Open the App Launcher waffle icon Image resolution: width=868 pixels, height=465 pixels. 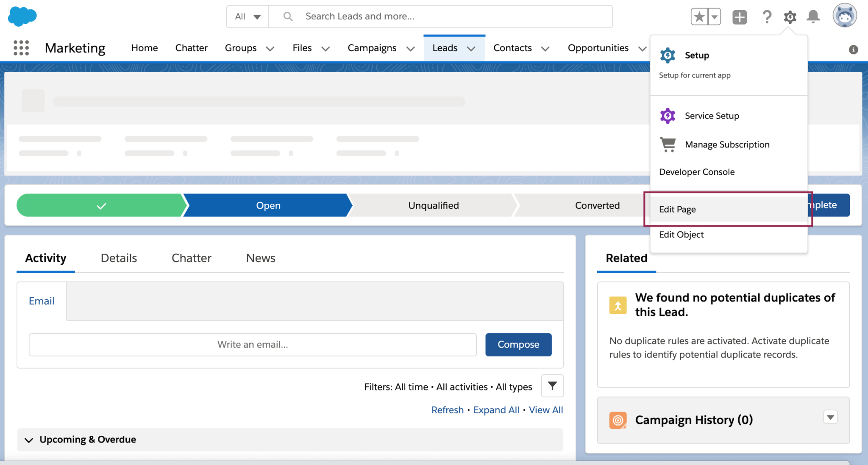22,48
